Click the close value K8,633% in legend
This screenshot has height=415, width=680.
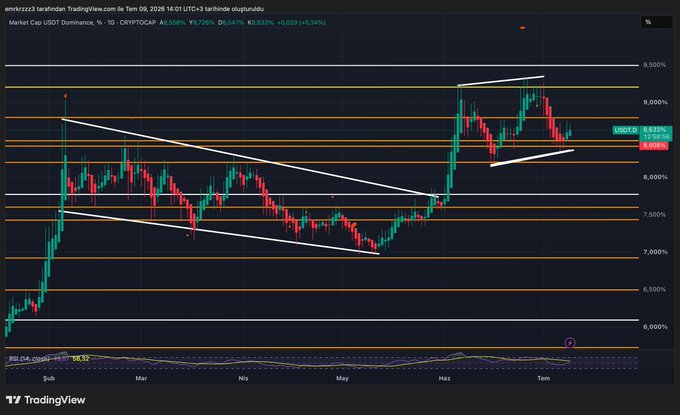click(x=260, y=22)
